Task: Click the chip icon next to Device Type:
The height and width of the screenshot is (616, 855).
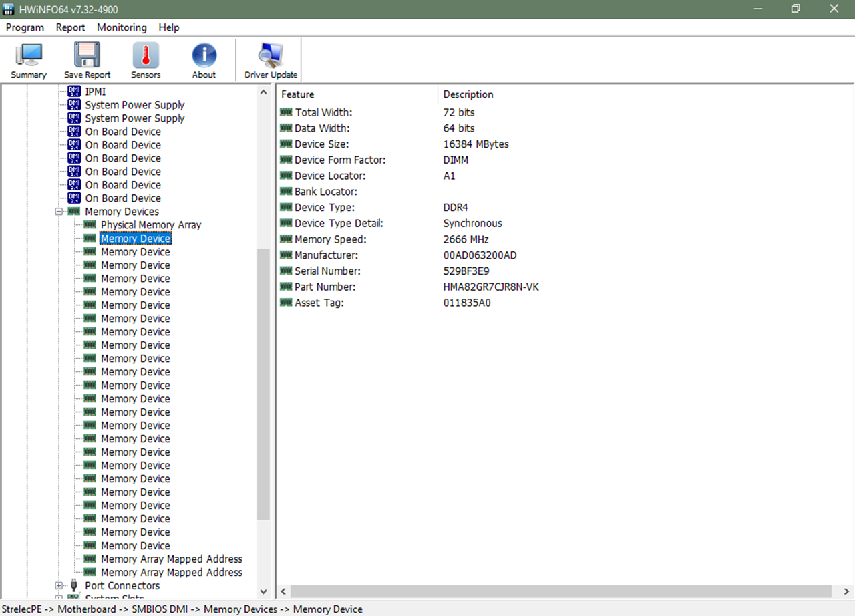Action: (286, 208)
